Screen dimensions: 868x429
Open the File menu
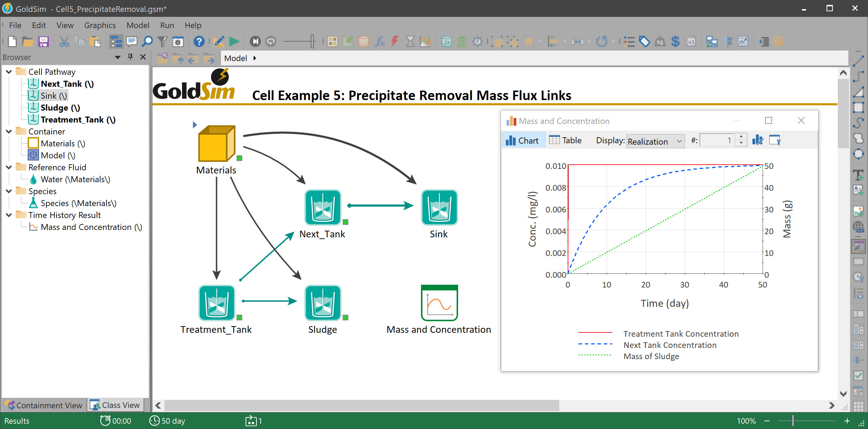coord(15,25)
